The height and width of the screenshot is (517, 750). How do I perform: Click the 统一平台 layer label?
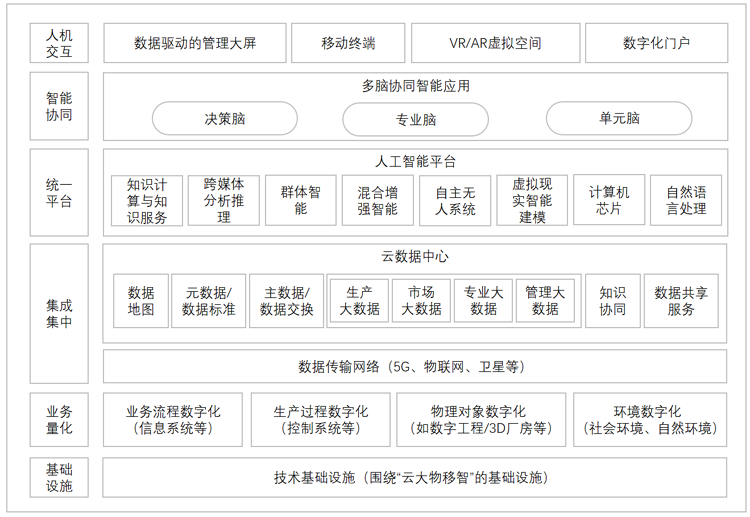(x=59, y=192)
